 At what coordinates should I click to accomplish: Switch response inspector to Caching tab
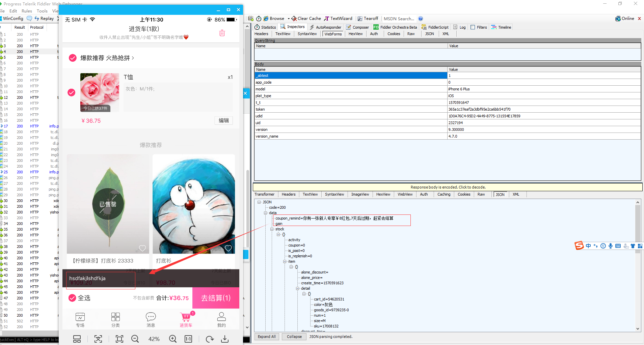pos(444,194)
